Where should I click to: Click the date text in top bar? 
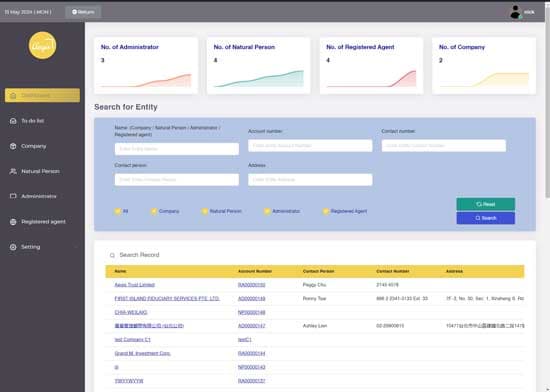coord(28,12)
